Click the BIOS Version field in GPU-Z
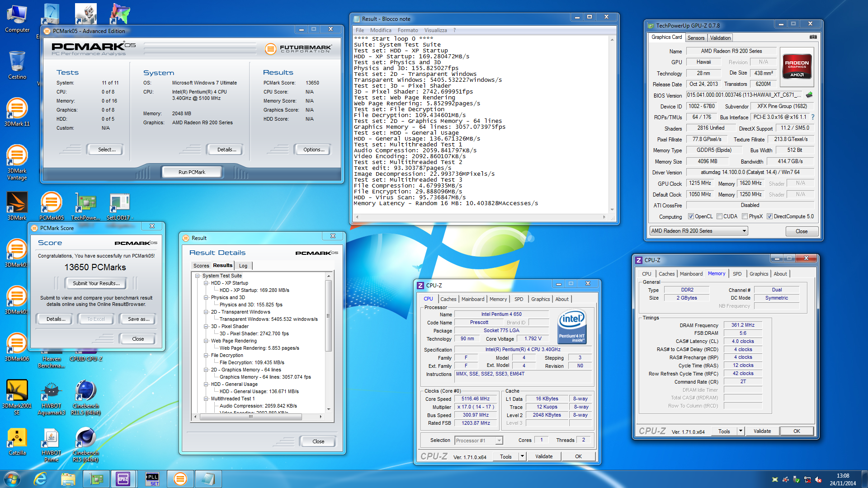 point(744,95)
